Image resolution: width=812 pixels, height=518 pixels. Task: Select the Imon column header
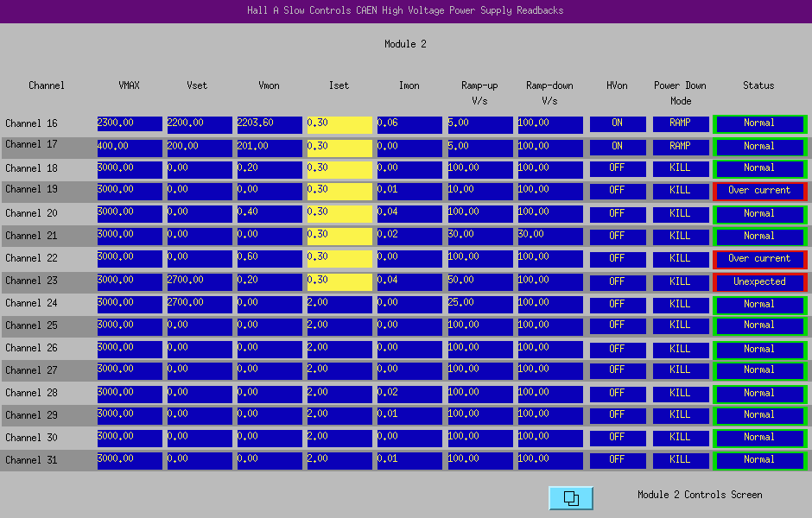coord(409,85)
